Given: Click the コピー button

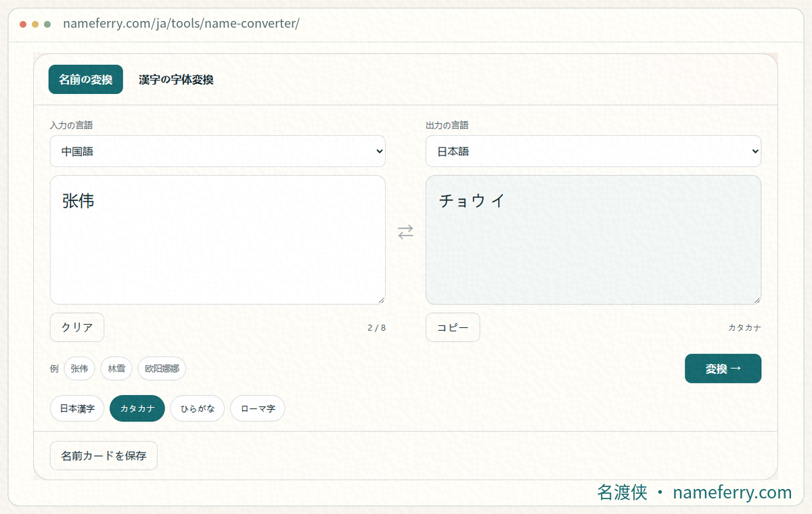Looking at the screenshot, I should coord(453,327).
